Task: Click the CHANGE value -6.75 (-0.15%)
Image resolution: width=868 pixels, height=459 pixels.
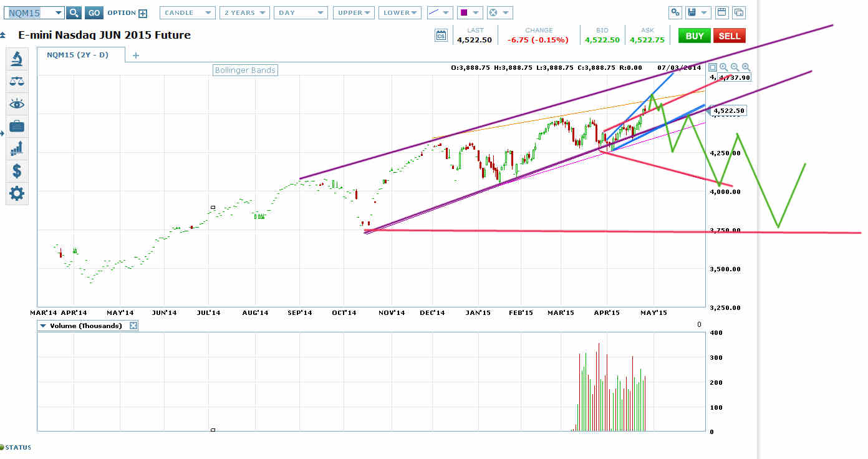Action: click(538, 40)
